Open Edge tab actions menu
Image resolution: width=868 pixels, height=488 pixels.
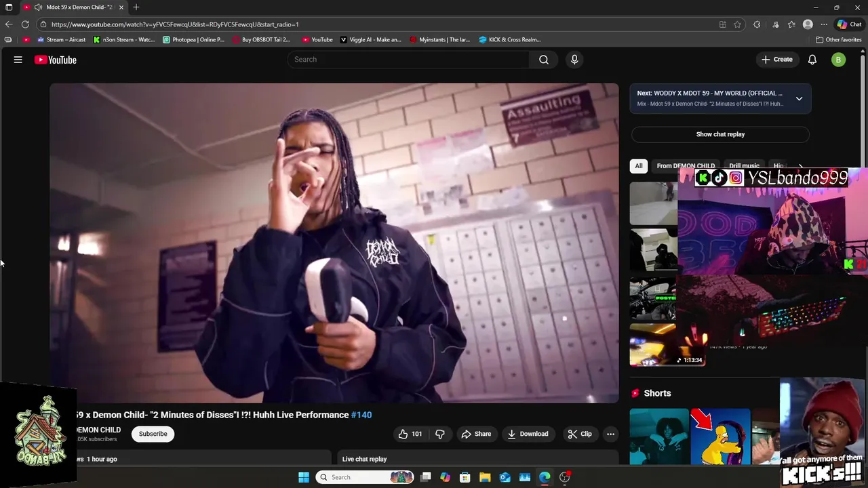(x=9, y=7)
